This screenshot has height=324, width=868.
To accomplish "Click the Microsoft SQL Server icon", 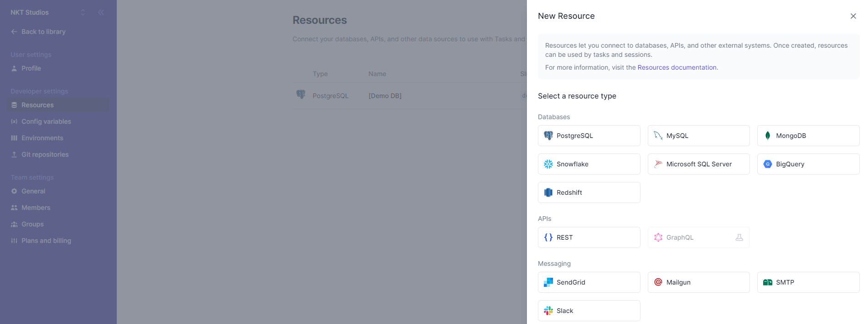I will tap(658, 164).
